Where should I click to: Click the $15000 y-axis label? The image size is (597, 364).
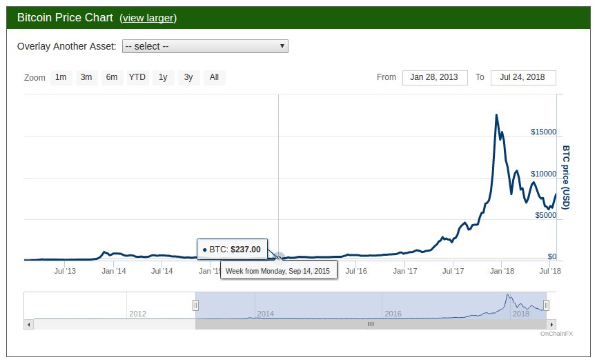click(543, 132)
